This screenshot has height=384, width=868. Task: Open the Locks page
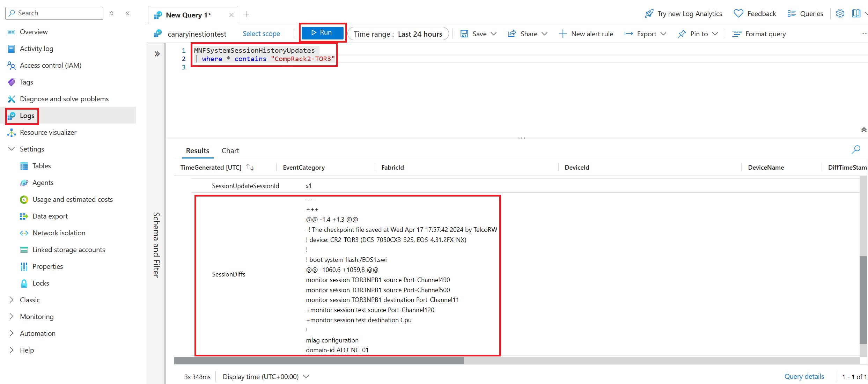click(41, 283)
